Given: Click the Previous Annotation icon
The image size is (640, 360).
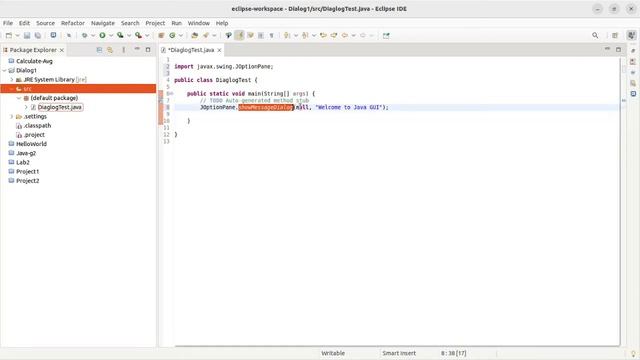Looking at the screenshot, I should pos(305,36).
